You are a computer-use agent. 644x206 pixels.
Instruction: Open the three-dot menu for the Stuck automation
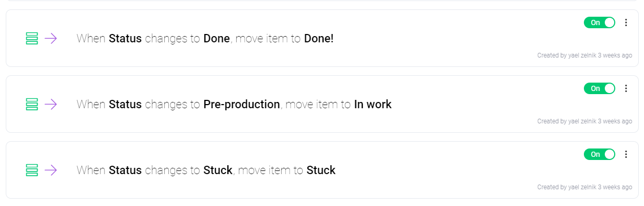626,154
